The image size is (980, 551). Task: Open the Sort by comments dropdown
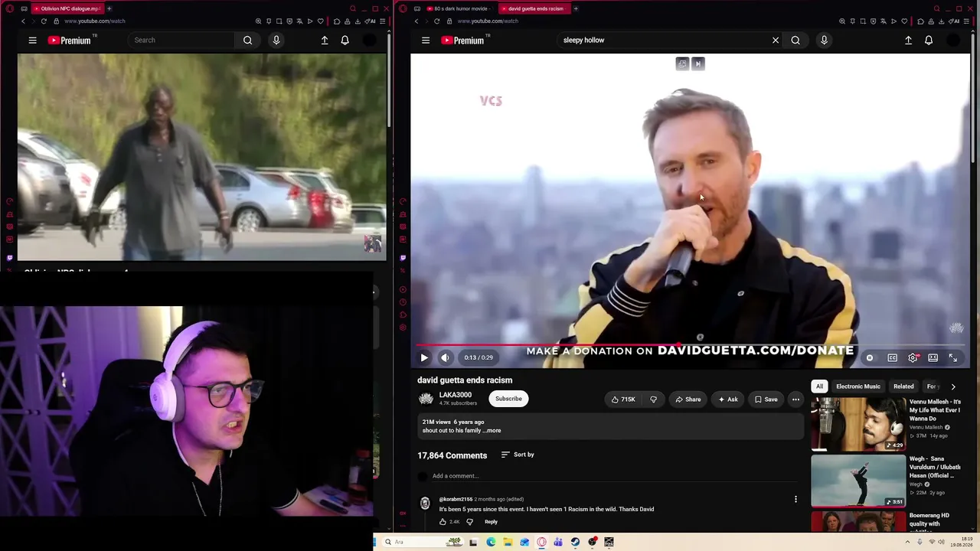tap(518, 455)
